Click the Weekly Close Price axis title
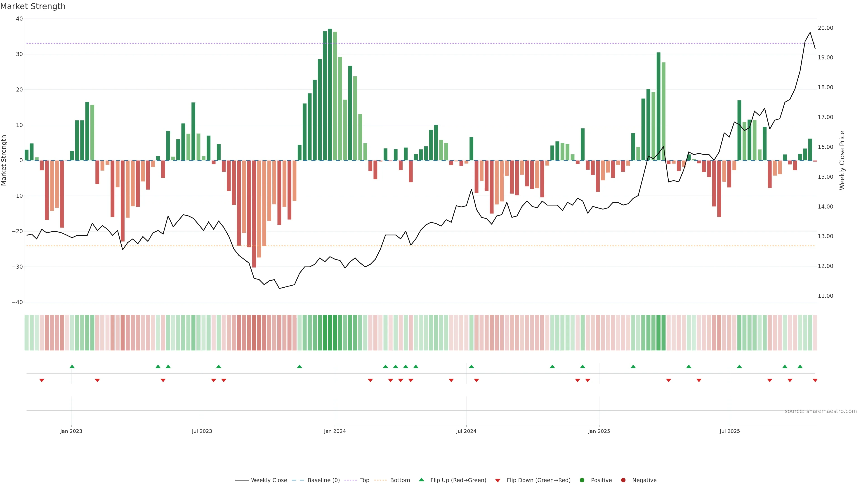The width and height of the screenshot is (868, 488). tap(842, 160)
